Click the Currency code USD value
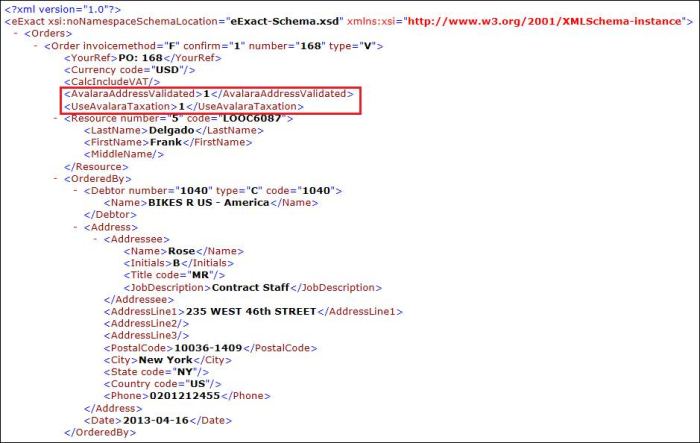The width and height of the screenshot is (700, 443). coord(167,70)
